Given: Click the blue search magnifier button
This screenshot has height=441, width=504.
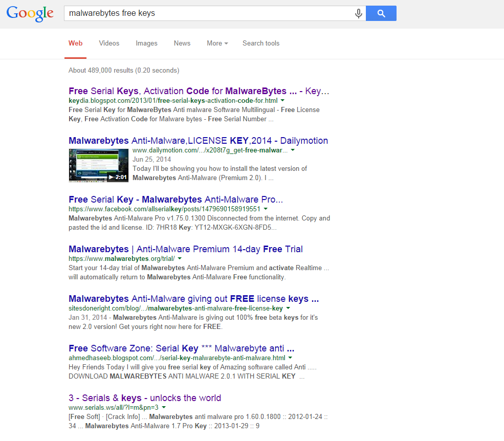Looking at the screenshot, I should [381, 13].
